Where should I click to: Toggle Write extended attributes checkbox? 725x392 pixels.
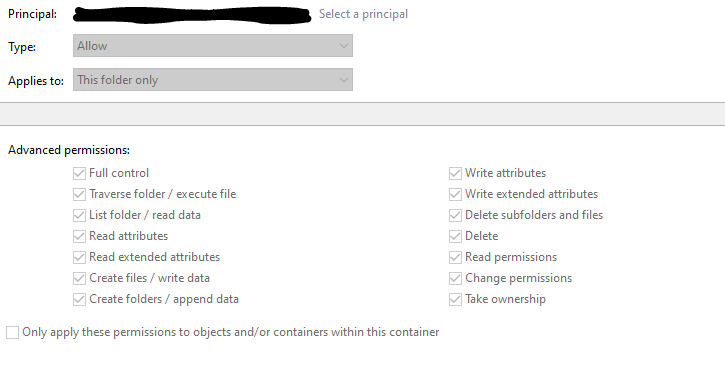pos(455,194)
